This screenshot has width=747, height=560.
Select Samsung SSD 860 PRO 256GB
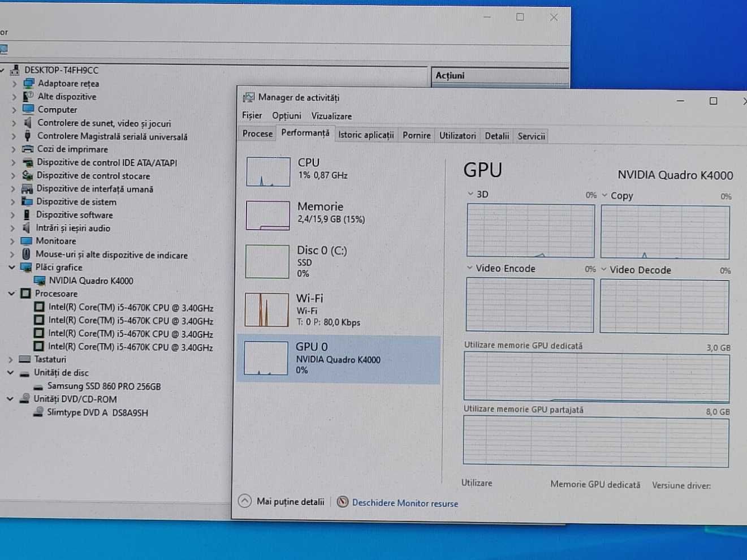(x=104, y=386)
